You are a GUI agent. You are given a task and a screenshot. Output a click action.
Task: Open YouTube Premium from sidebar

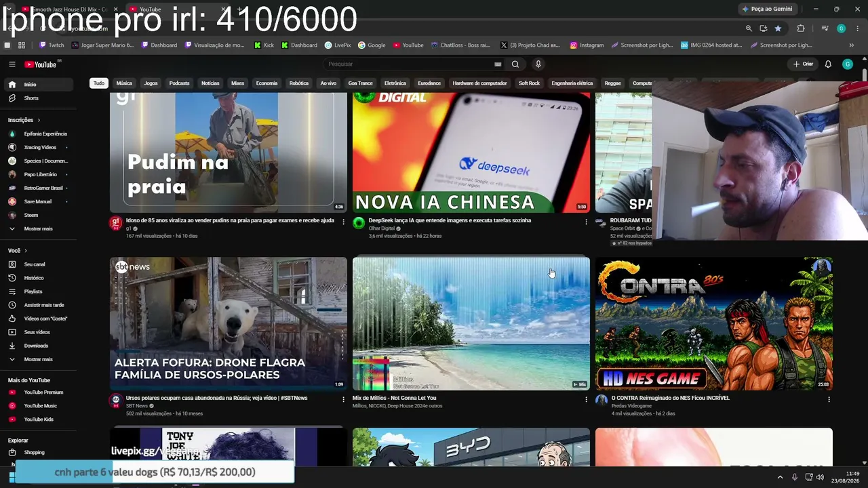[x=37, y=392]
